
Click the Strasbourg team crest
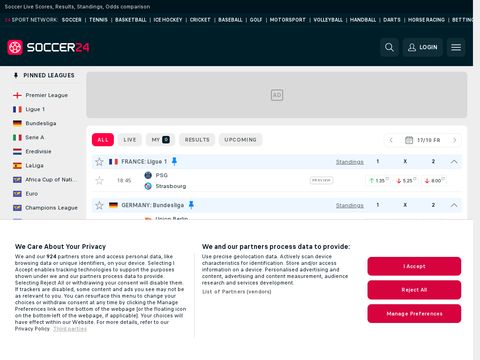click(x=148, y=186)
